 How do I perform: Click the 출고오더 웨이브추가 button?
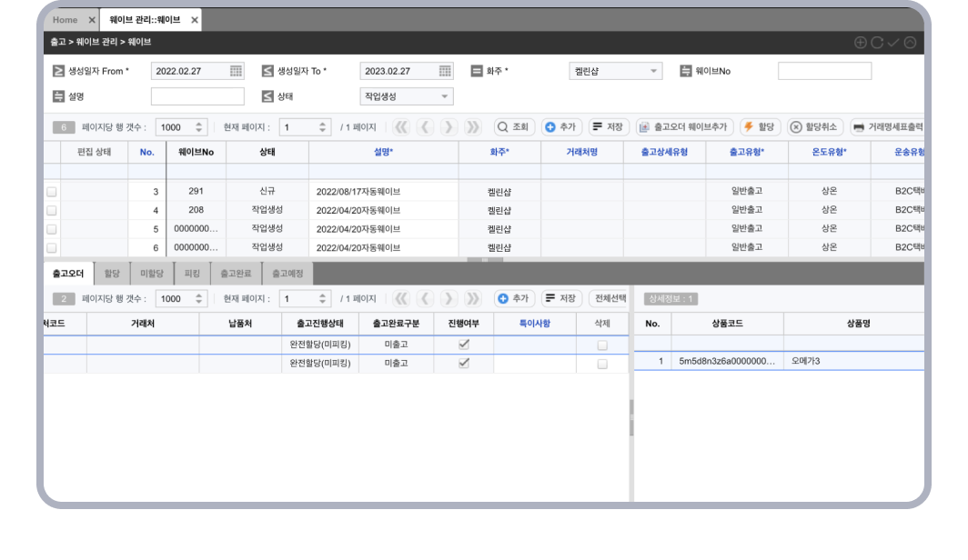coord(683,127)
